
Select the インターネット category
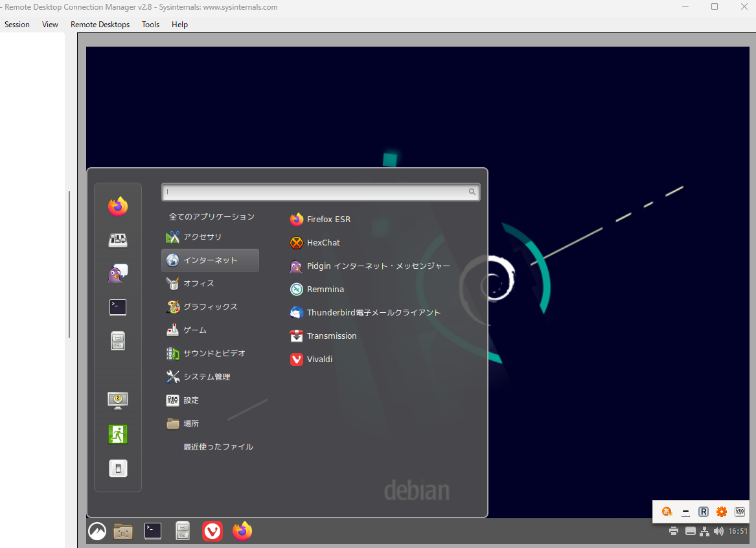click(x=210, y=260)
